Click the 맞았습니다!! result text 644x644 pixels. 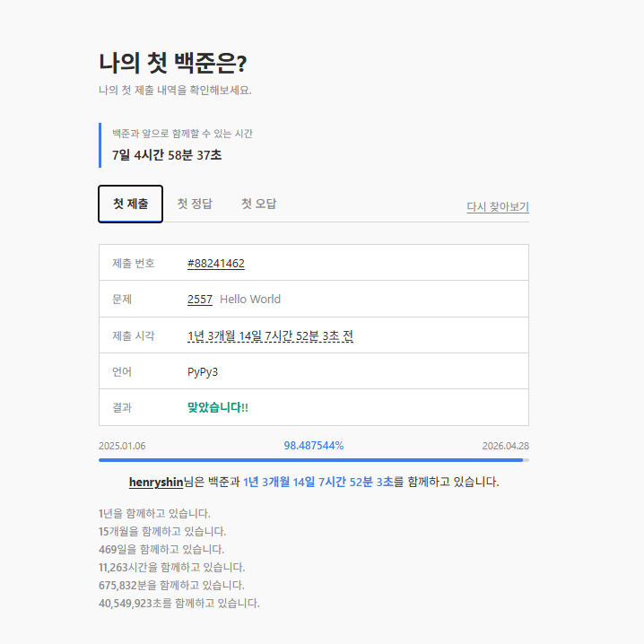[217, 407]
